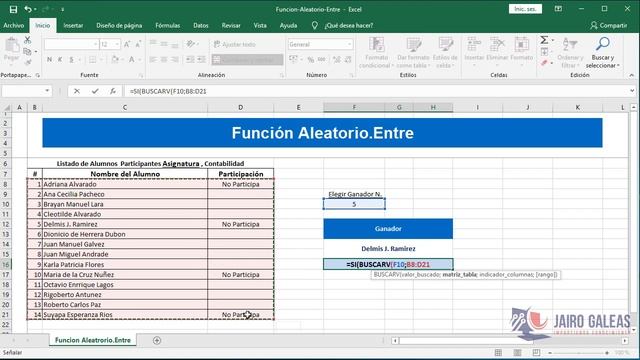Viewport: 640px width, 360px height.
Task: Click the Adriana Alvarado name cell
Action: (125, 184)
